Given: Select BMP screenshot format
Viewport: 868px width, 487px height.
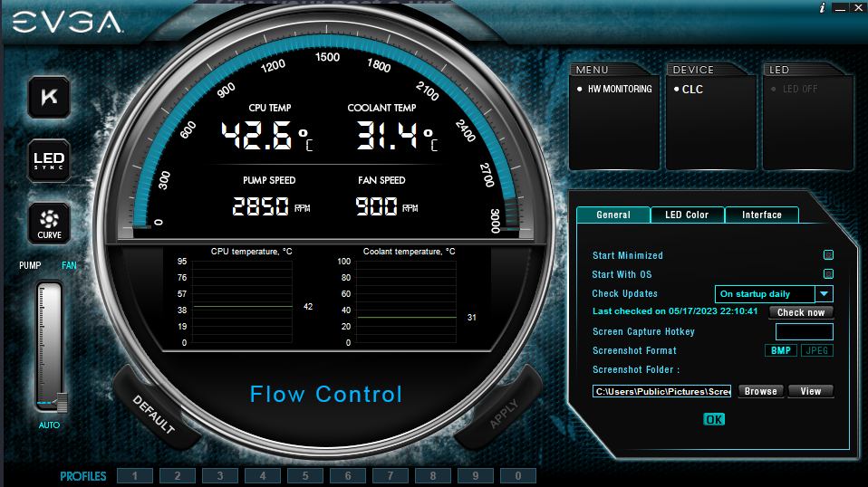Looking at the screenshot, I should point(780,350).
